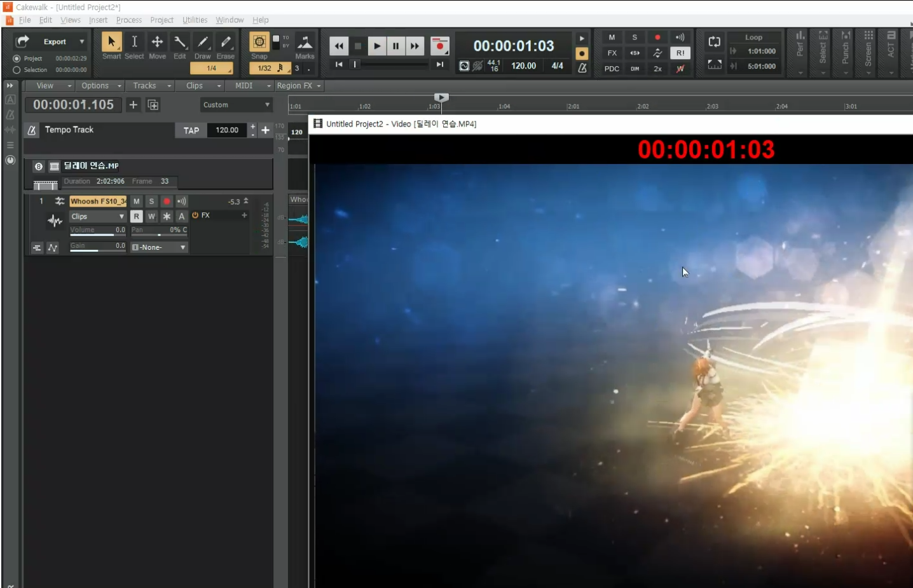This screenshot has height=588, width=913.
Task: Add track with plus button
Action: point(133,105)
